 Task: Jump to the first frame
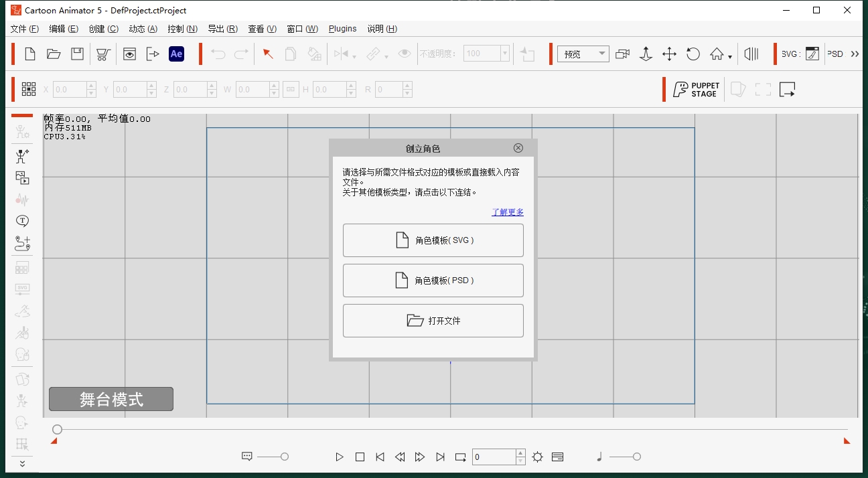tap(380, 457)
